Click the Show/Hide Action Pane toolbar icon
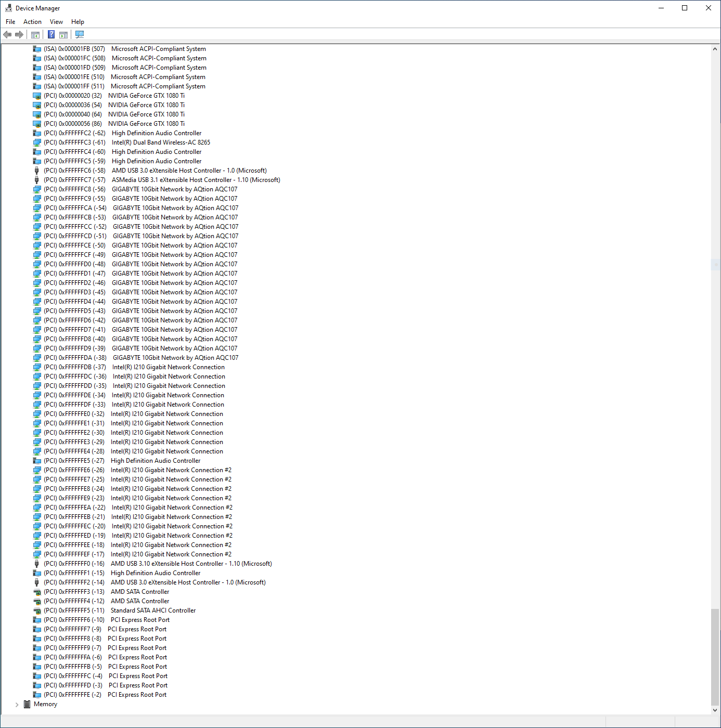The height and width of the screenshot is (728, 721). (63, 35)
